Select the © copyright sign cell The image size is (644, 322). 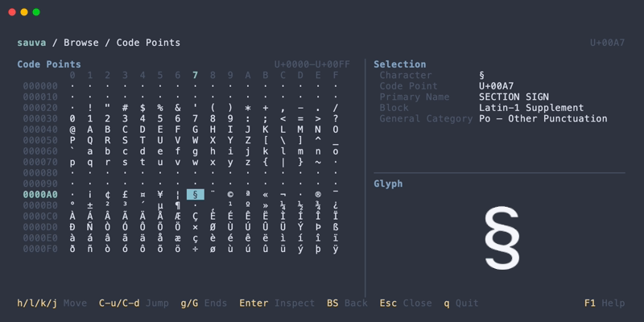230,194
